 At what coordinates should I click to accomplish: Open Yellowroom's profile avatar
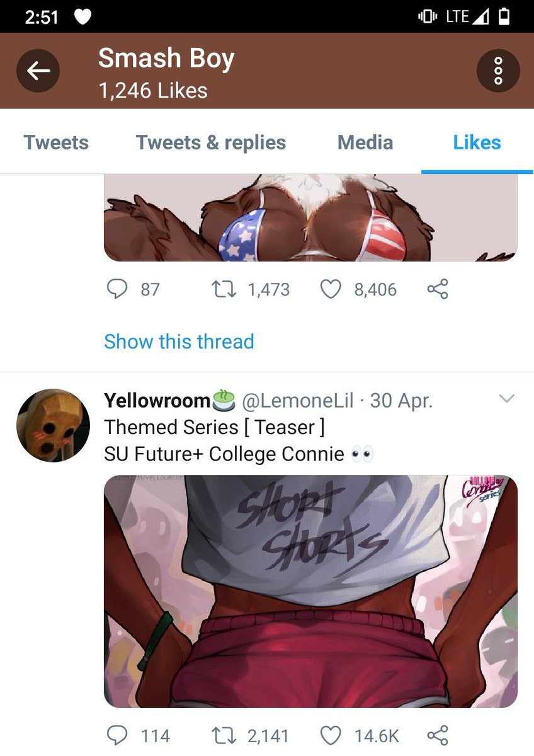[x=54, y=425]
